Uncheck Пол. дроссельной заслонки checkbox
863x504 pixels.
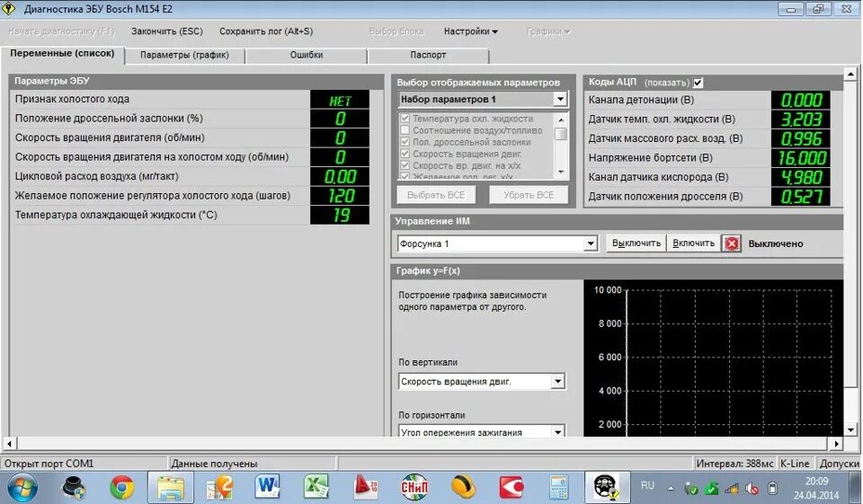coord(405,142)
